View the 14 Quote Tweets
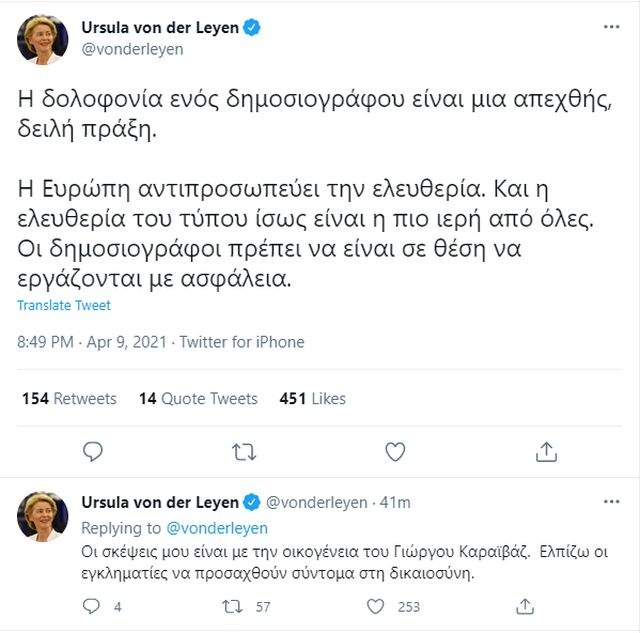The image size is (640, 633). click(x=198, y=398)
